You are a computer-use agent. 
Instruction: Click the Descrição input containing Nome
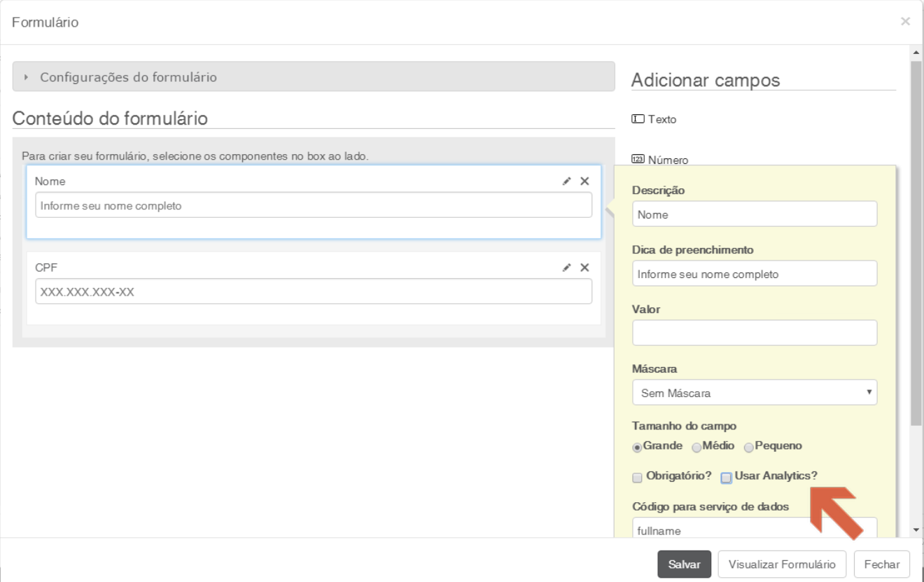click(x=755, y=214)
